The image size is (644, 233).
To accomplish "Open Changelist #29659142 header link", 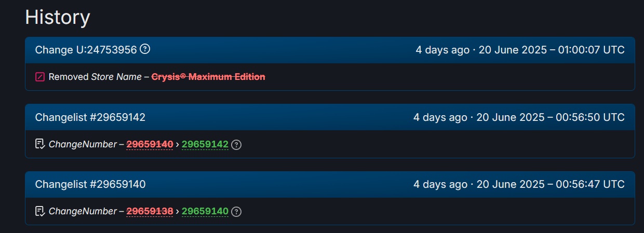I will tap(90, 117).
